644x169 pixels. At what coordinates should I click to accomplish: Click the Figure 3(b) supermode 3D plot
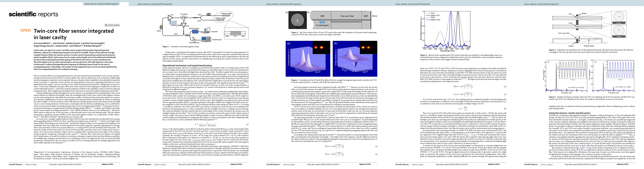tap(355, 59)
